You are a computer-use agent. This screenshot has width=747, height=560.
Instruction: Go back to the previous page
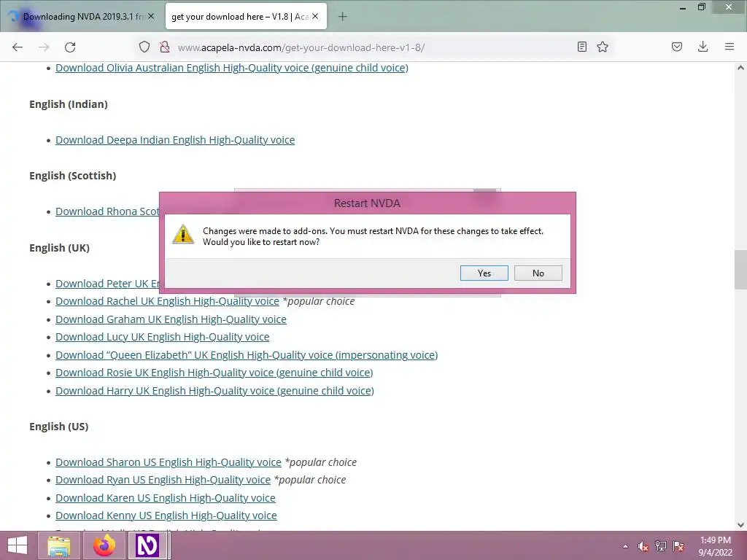pyautogui.click(x=18, y=47)
